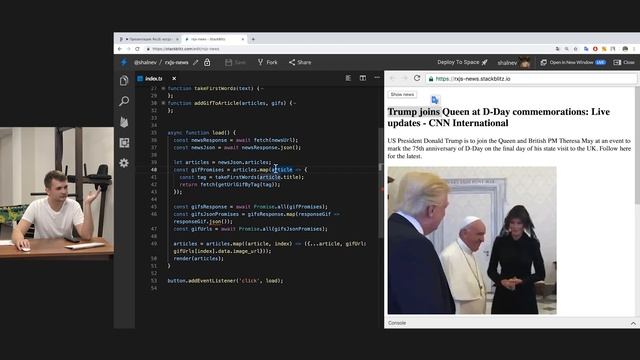Viewport: 640px width, 360px height.
Task: Format document icon in editor toolbar
Action: point(348,78)
